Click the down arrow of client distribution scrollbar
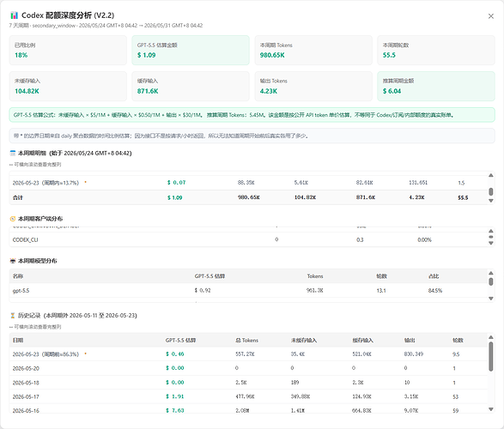Screen dimensions: 504x429 pyautogui.click(x=491, y=243)
